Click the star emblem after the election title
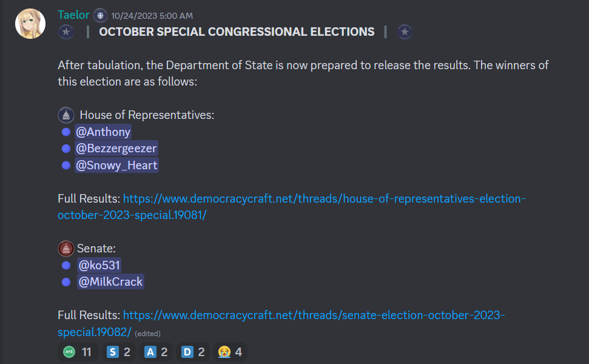The width and height of the screenshot is (589, 364). (405, 32)
